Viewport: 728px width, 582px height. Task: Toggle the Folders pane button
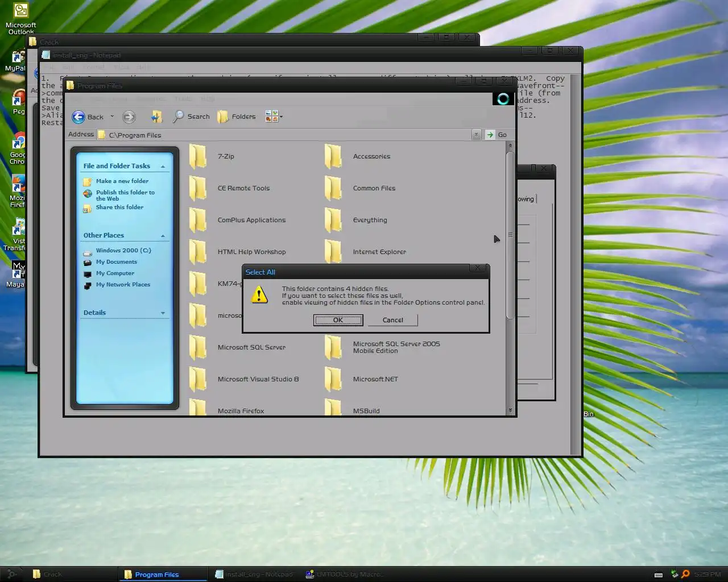click(x=237, y=117)
